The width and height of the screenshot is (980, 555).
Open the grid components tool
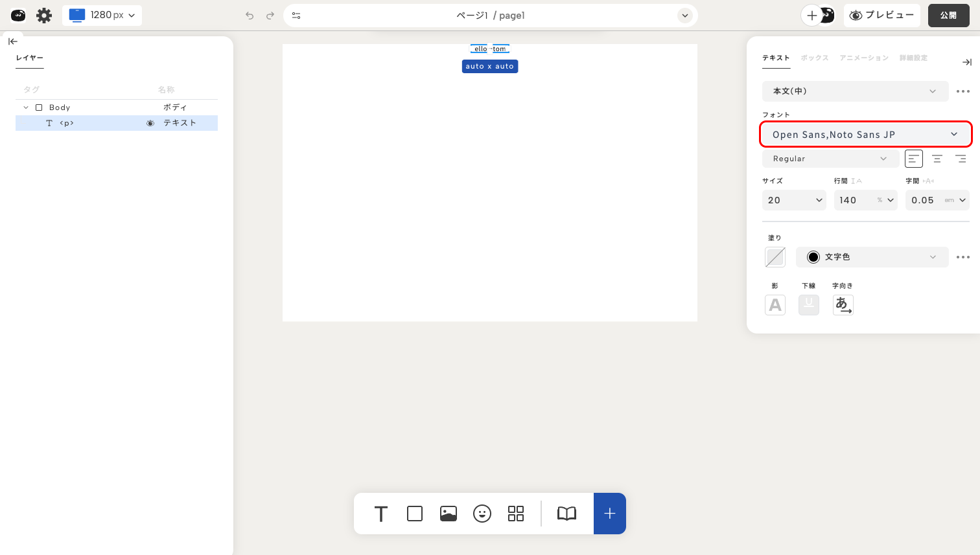coord(516,514)
